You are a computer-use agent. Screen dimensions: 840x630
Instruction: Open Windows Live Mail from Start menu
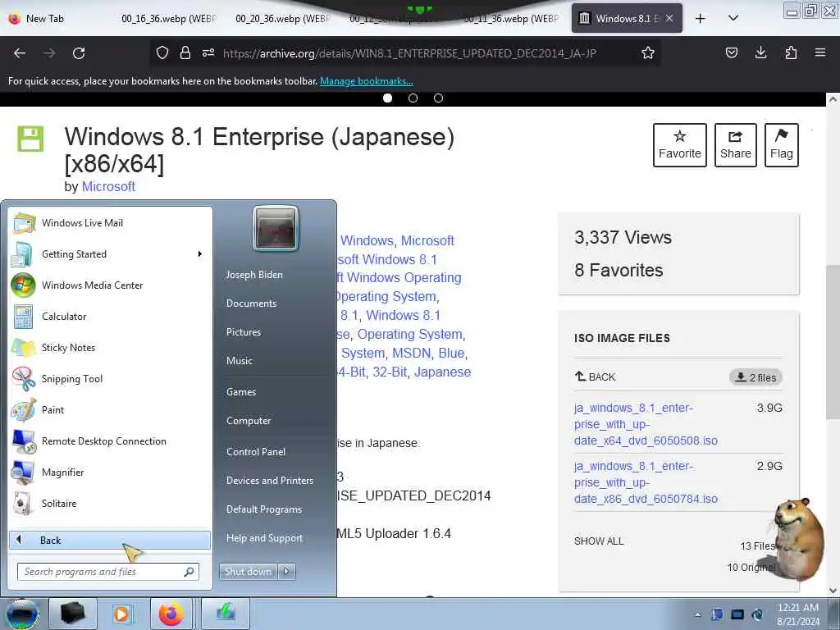110,223
